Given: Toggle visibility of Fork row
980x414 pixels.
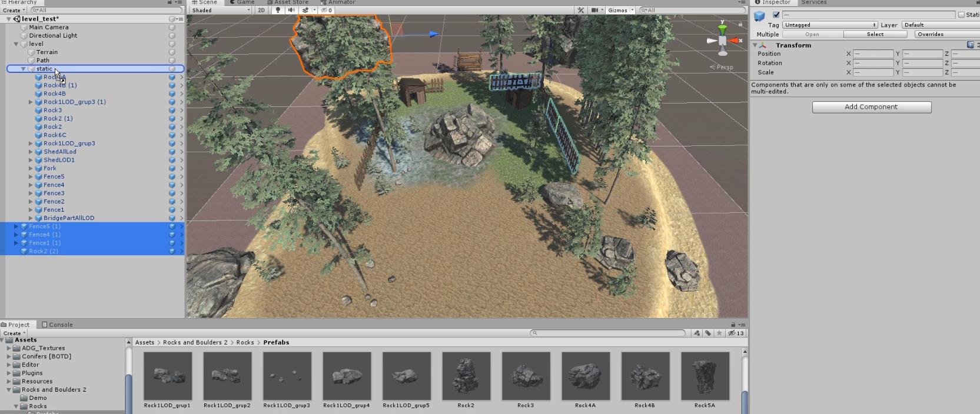Looking at the screenshot, I should 172,168.
